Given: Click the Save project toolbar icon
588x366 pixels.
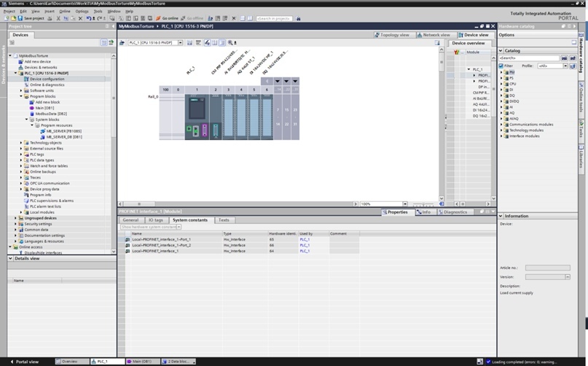Looking at the screenshot, I should (20, 18).
